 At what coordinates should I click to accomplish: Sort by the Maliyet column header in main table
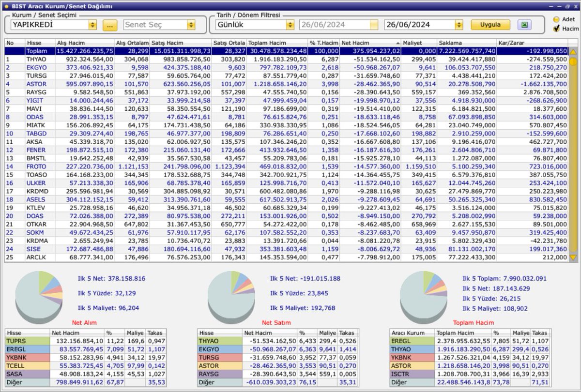click(x=419, y=43)
